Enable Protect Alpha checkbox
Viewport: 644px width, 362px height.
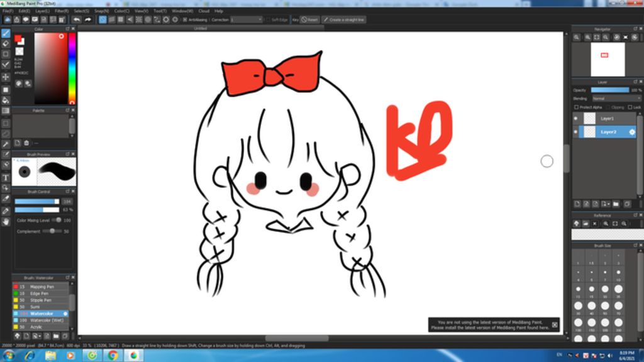[x=576, y=107]
